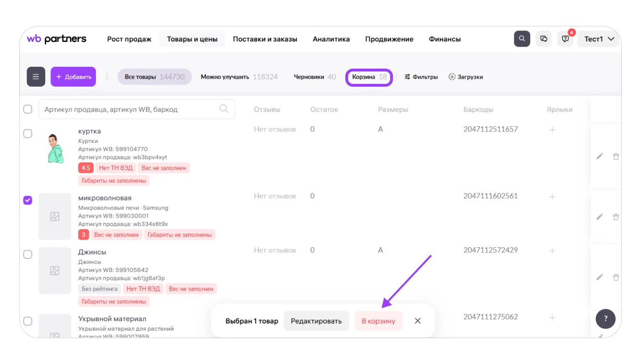Click the куртка product thumbnail
Viewport: 641px width, 364px height.
pos(55,149)
